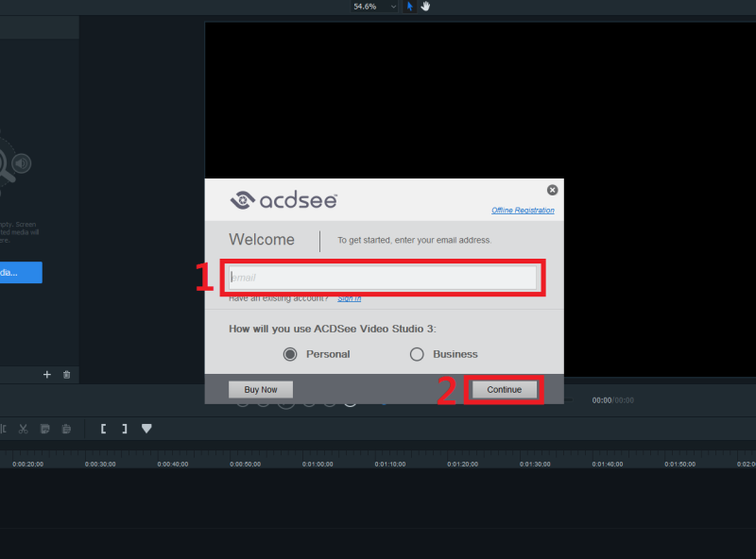Image resolution: width=756 pixels, height=559 pixels.
Task: Click the split icon at timeline toolbar's left edge
Action: (x=3, y=429)
